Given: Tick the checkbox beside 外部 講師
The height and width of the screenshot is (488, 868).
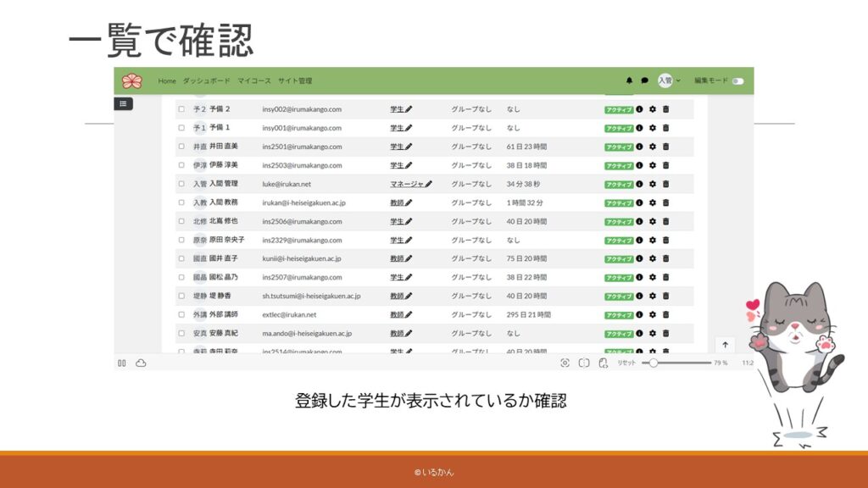Looking at the screenshot, I should (181, 314).
